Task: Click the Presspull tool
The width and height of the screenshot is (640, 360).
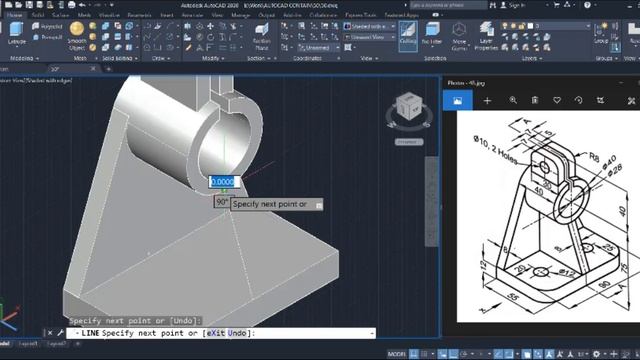Action: pyautogui.click(x=48, y=37)
